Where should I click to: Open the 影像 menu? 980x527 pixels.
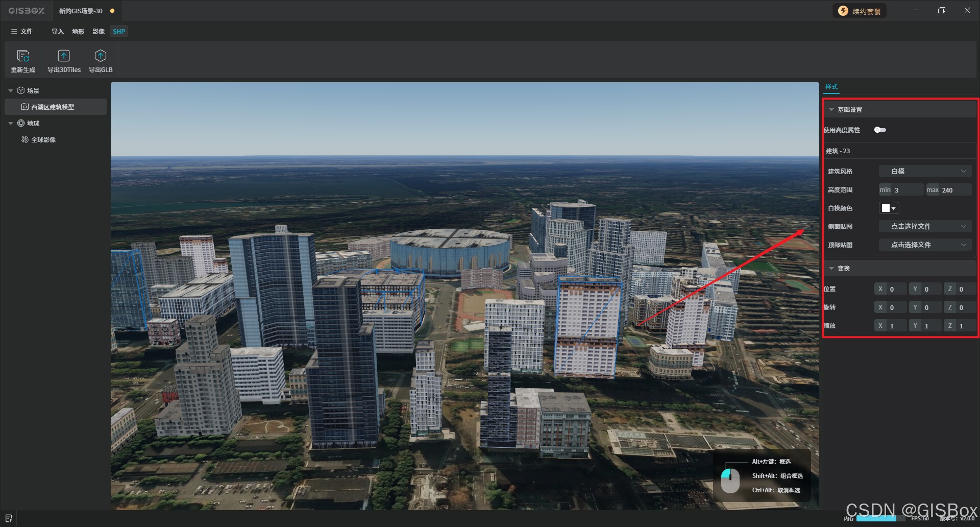click(99, 32)
